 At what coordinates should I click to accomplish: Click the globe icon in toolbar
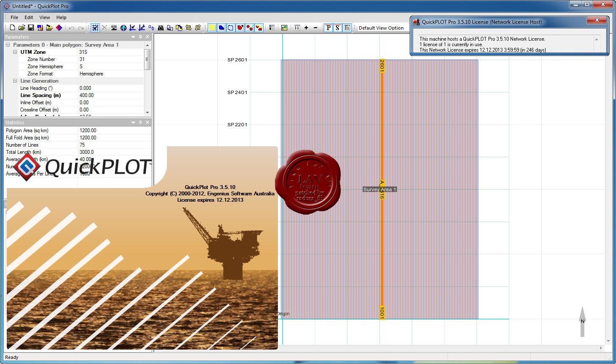pyautogui.click(x=123, y=28)
